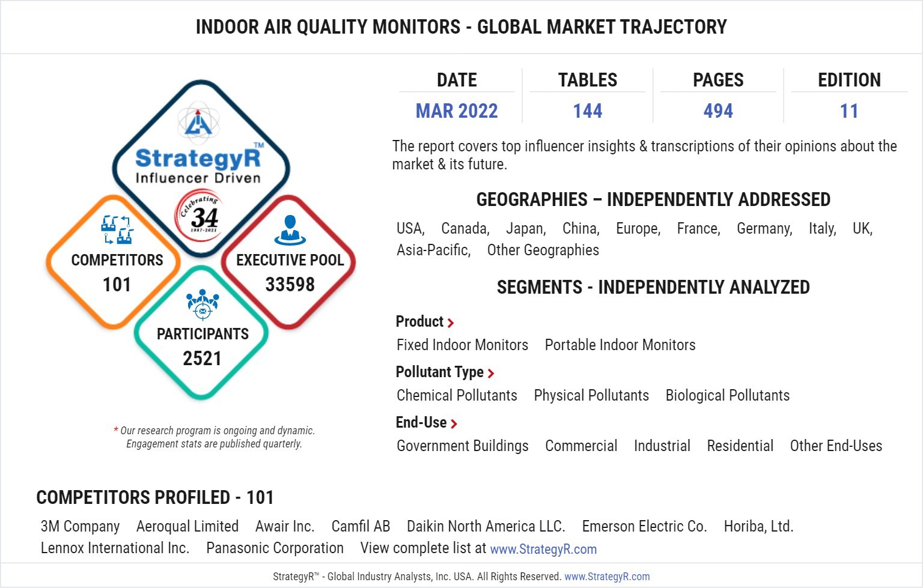
Task: Select the Tables count 144
Action: click(588, 111)
